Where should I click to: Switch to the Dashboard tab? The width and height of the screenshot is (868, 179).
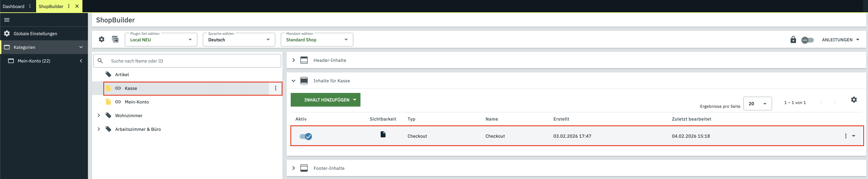14,6
